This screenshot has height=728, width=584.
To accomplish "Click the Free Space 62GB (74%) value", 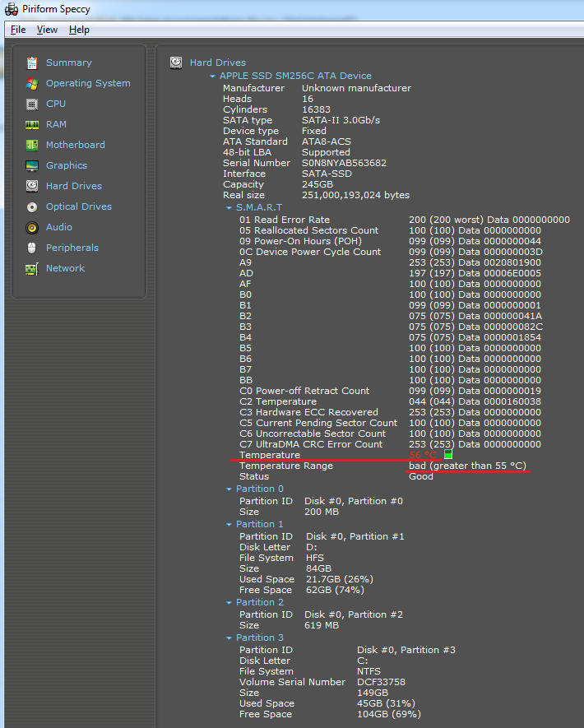I will [x=335, y=590].
